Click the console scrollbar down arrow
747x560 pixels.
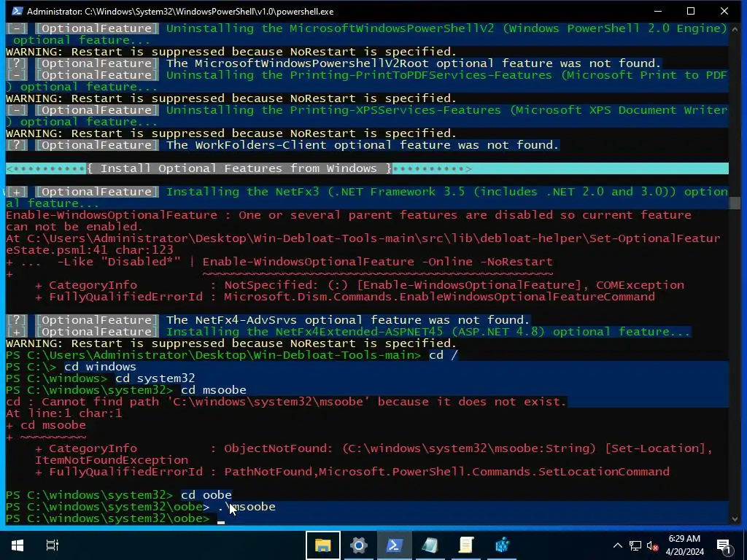click(735, 518)
